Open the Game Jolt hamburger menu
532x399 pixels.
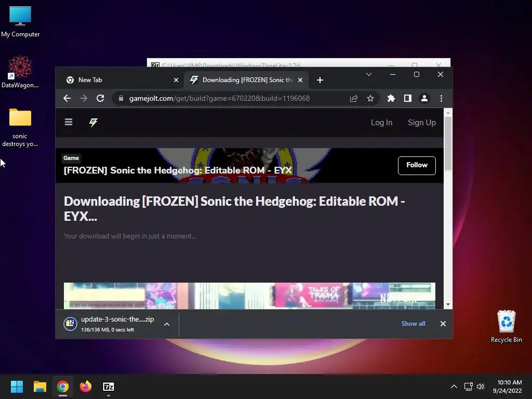[69, 122]
